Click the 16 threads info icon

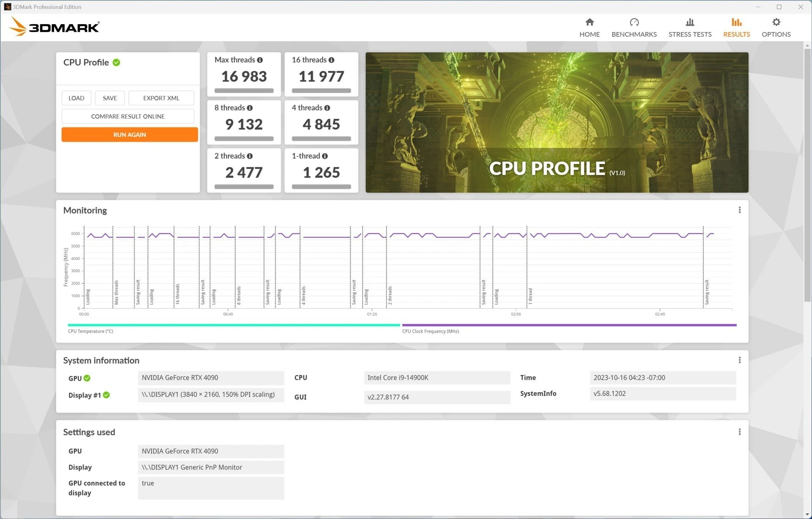(x=331, y=60)
